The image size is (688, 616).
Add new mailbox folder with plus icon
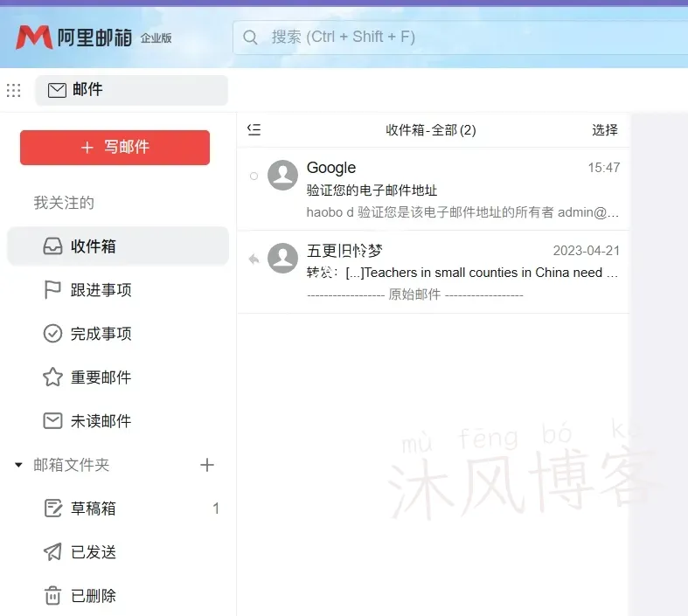207,465
